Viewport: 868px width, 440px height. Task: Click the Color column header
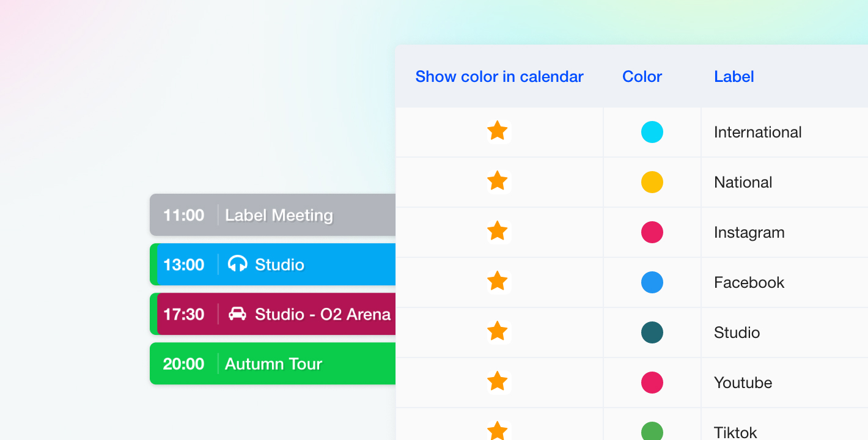click(x=642, y=76)
